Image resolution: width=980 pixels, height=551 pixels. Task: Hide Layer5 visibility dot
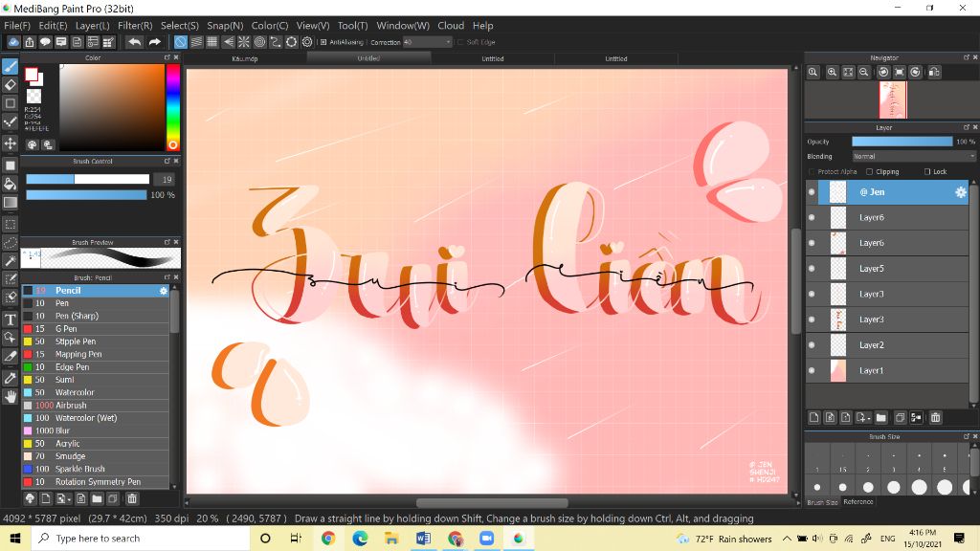(812, 269)
